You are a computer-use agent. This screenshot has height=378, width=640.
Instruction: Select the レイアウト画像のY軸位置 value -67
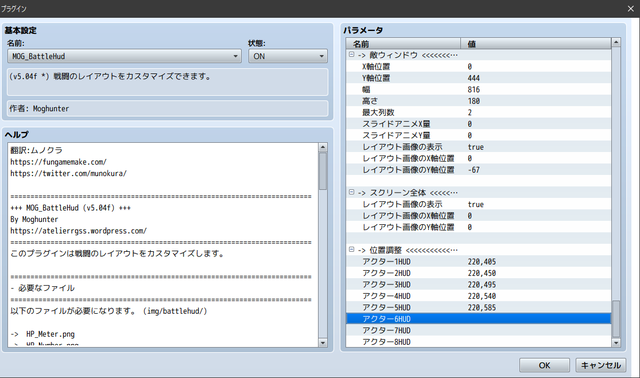[x=473, y=170]
